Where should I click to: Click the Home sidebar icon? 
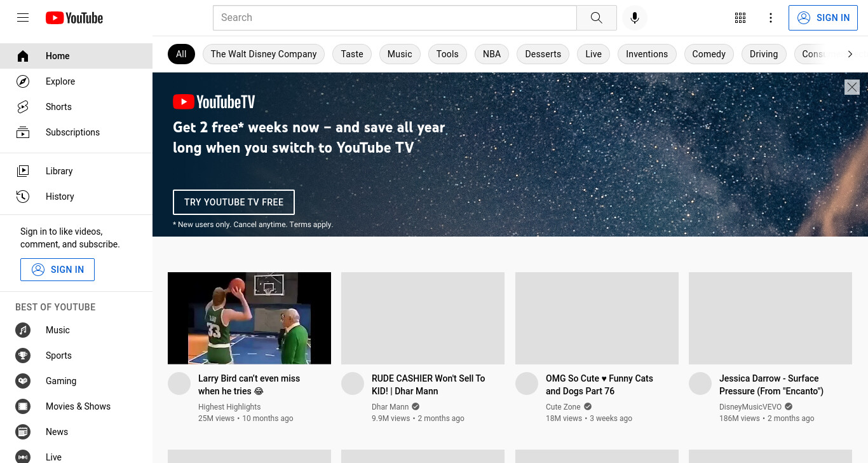click(x=23, y=56)
